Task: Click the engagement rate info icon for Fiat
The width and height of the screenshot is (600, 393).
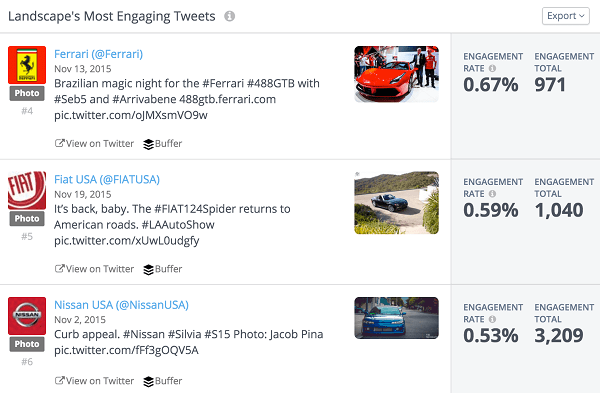Action: coord(492,194)
